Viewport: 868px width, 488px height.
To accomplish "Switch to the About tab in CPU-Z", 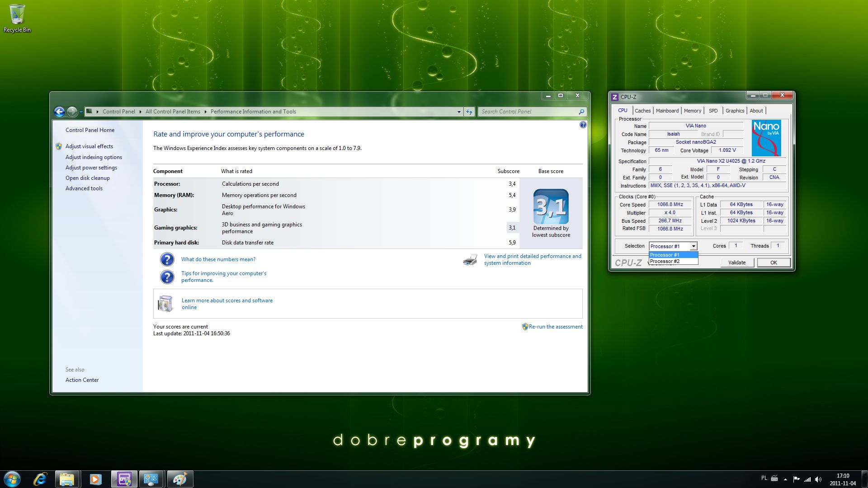I will coord(756,111).
